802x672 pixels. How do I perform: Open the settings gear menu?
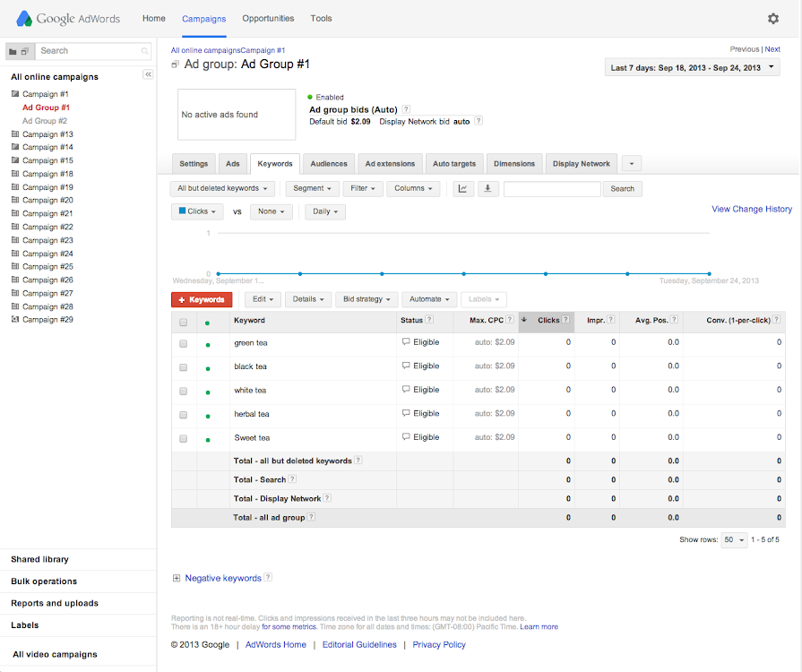tap(773, 19)
